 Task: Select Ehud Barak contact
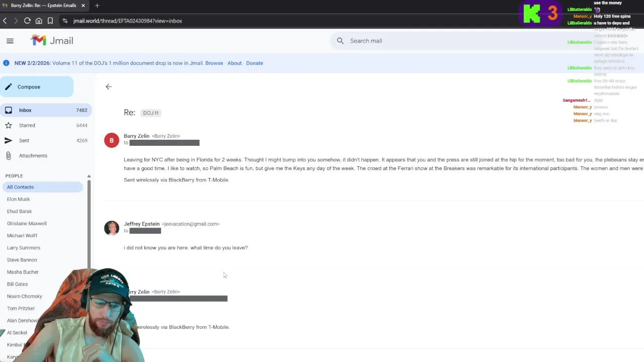(19, 211)
